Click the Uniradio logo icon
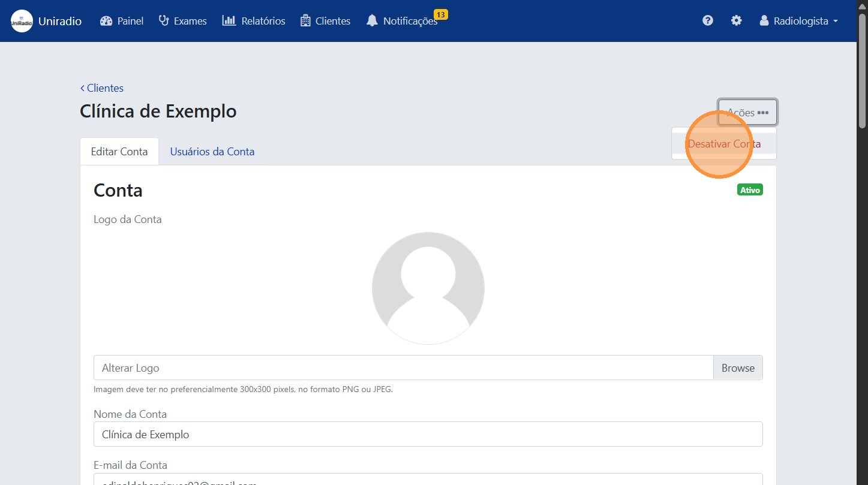 tap(22, 21)
